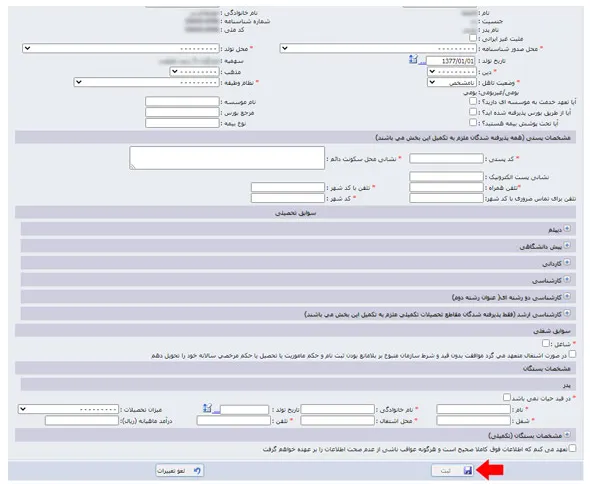Viewport: 590px width, 484px height.
Task: Check آیا تحت پوشش بیمه هستید
Action: point(473,122)
